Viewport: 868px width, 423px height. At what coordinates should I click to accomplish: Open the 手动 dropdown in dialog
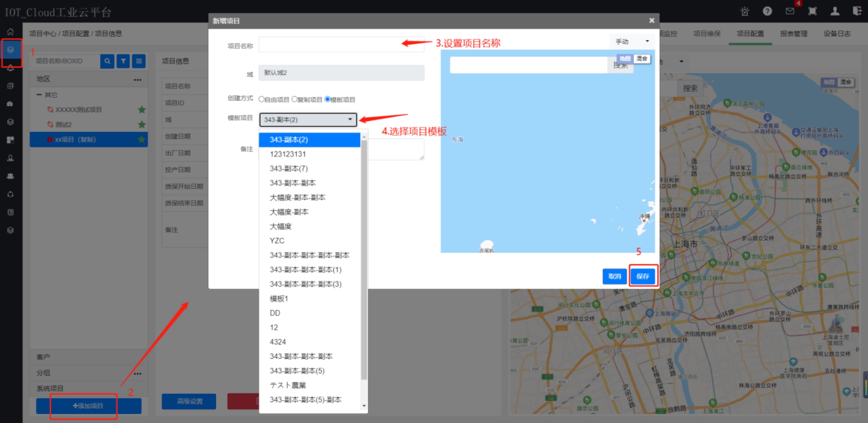[632, 41]
